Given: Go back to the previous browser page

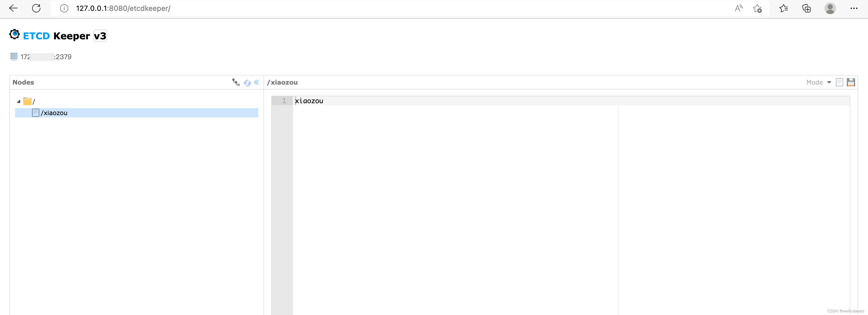Looking at the screenshot, I should point(13,8).
